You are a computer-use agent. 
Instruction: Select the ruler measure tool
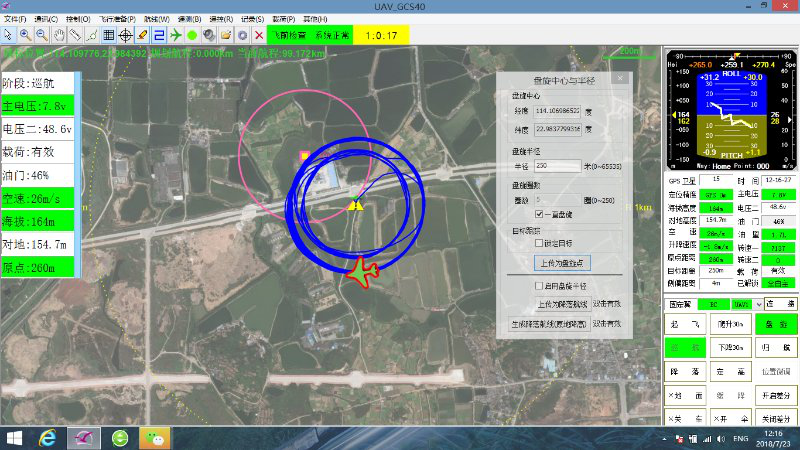pos(75,35)
